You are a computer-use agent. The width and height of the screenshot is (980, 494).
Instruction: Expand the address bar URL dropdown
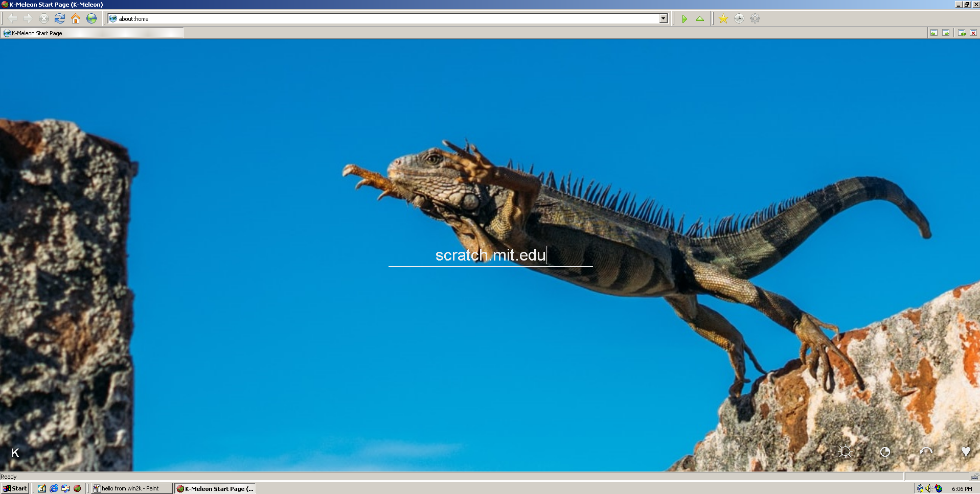(x=663, y=19)
